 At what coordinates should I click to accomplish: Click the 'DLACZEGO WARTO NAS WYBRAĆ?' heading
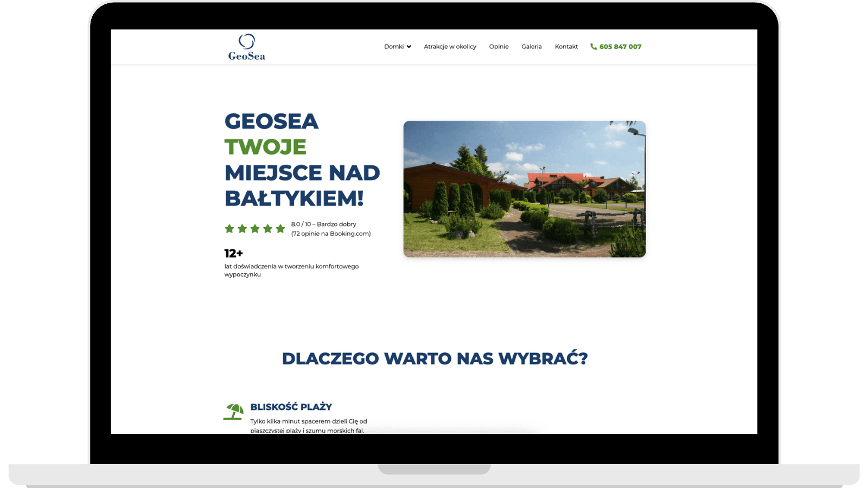[x=435, y=358]
